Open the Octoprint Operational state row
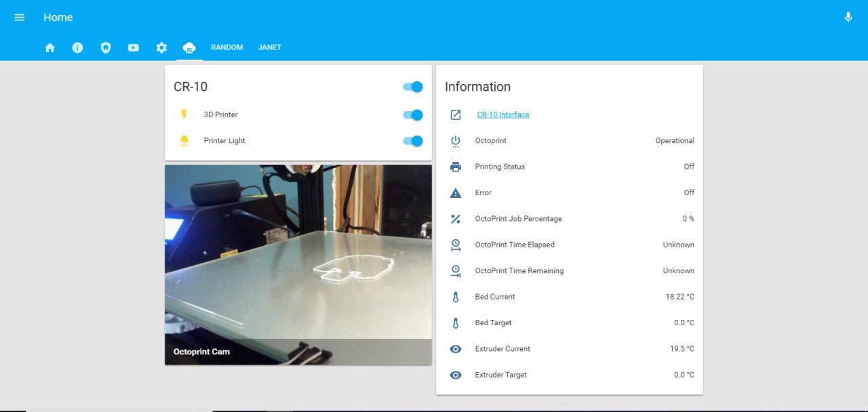Image resolution: width=868 pixels, height=412 pixels. pos(570,141)
